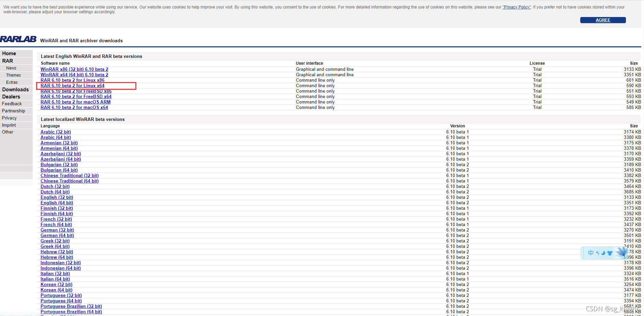Open the Armenian (32 bit) download link
Image resolution: width=644 pixels, height=316 pixels.
(x=59, y=143)
